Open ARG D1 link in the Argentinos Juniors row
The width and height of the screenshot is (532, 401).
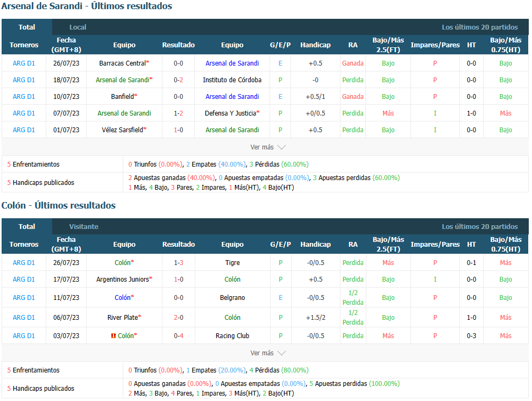(x=24, y=280)
